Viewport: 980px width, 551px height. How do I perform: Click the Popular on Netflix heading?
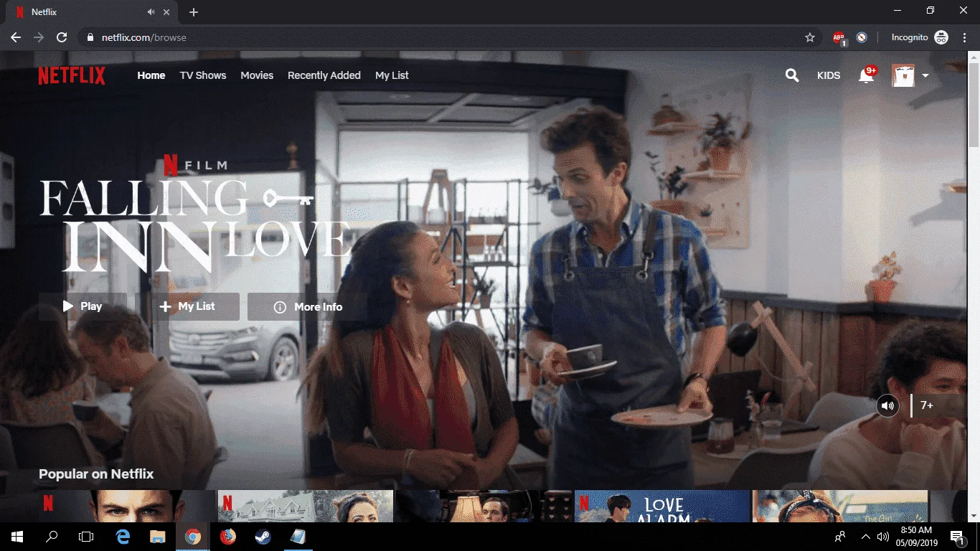(96, 474)
